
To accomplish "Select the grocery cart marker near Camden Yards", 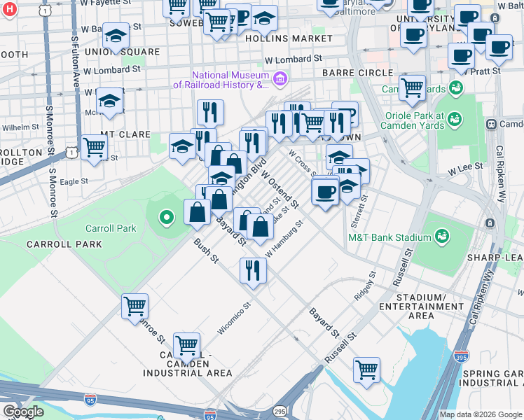I will pos(412,89).
